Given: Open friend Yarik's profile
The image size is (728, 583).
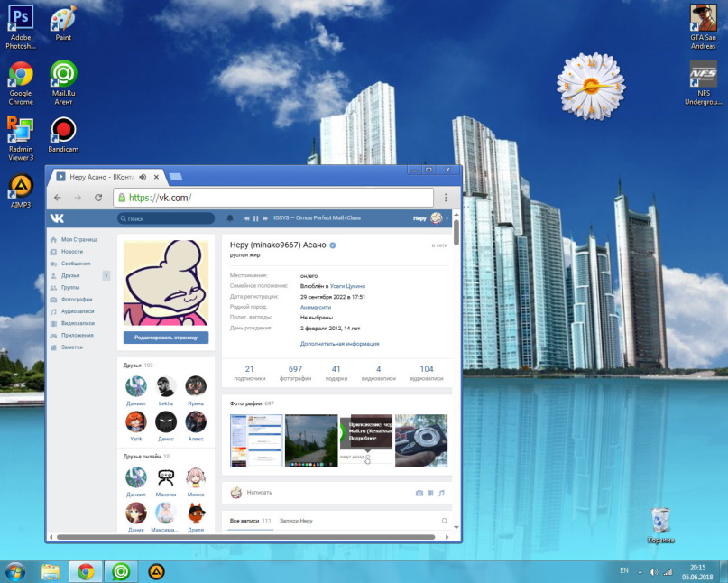Looking at the screenshot, I should pyautogui.click(x=136, y=427).
